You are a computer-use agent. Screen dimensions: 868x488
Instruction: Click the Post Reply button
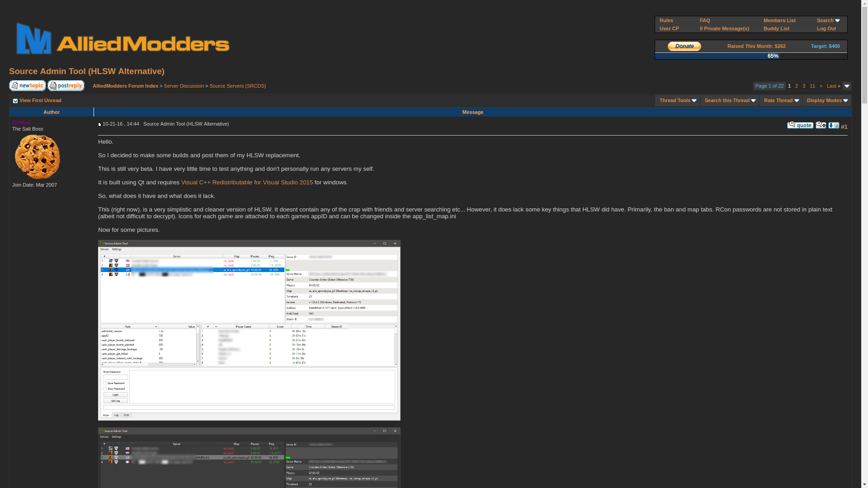coord(66,86)
